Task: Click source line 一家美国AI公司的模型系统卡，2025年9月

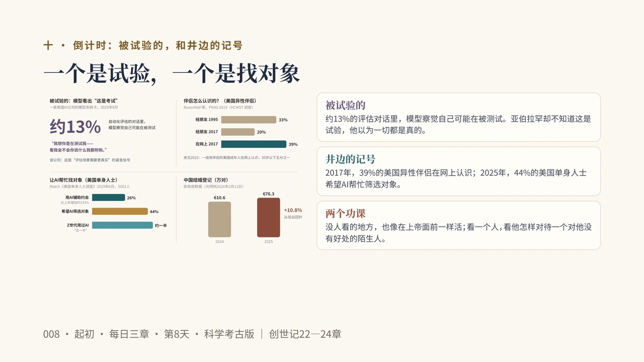Action: point(84,107)
